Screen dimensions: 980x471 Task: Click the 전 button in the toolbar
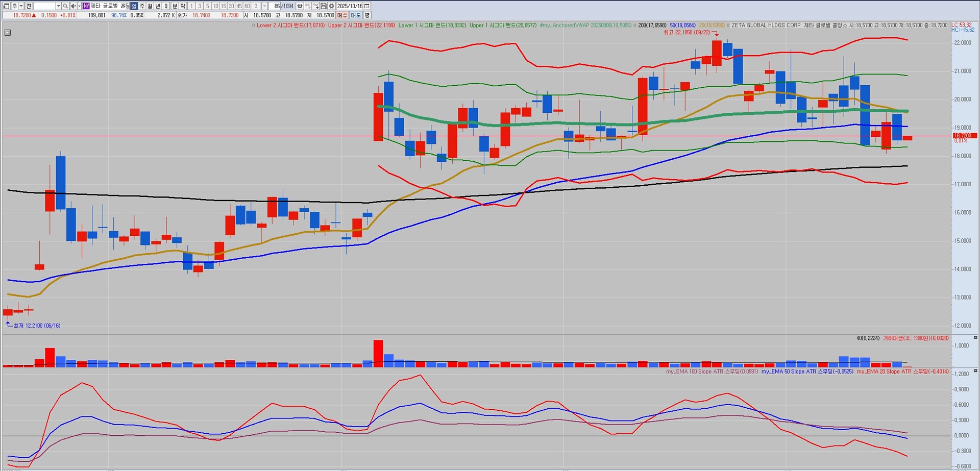tap(29, 6)
